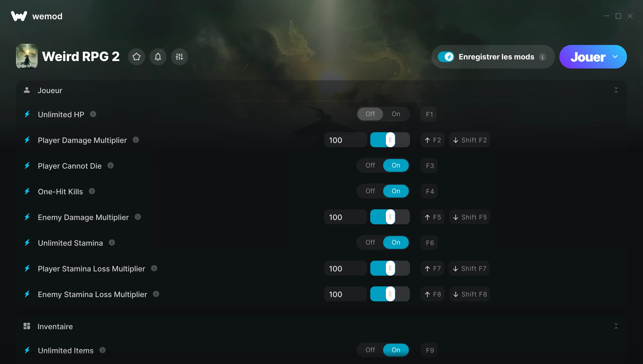Click the Enemy Damage Multiplier value field
The width and height of the screenshot is (643, 364).
(x=345, y=217)
